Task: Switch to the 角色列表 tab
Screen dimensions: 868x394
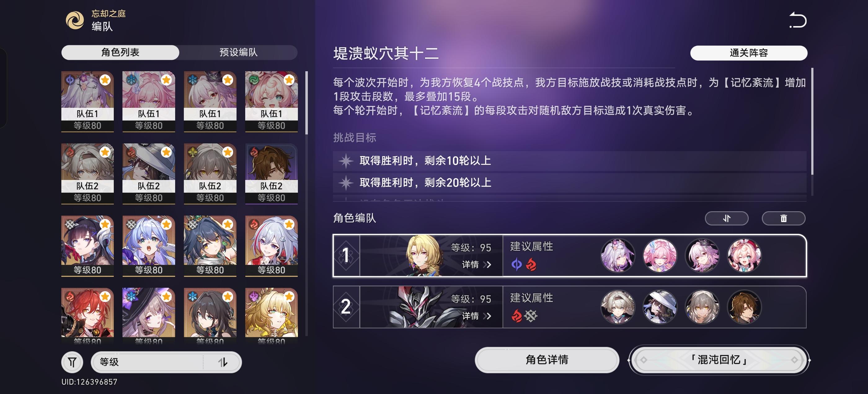Action: [120, 52]
